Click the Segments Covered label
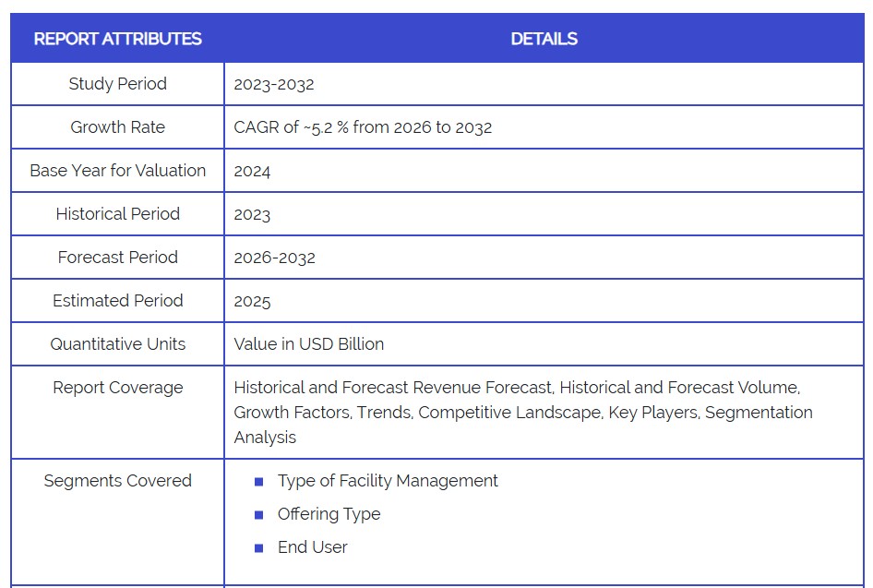The width and height of the screenshot is (873, 588). tap(117, 481)
